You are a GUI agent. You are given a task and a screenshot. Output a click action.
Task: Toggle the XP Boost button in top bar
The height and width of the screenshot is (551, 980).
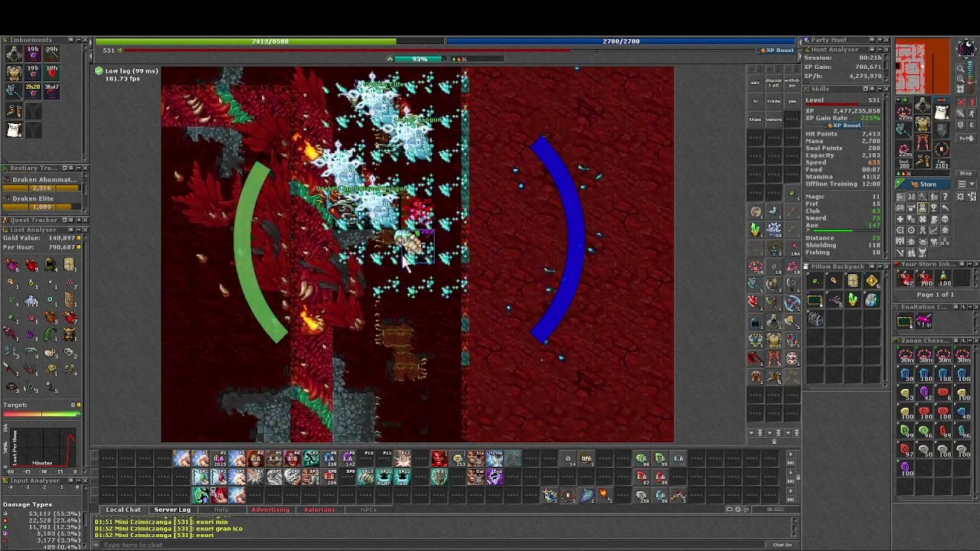point(776,51)
